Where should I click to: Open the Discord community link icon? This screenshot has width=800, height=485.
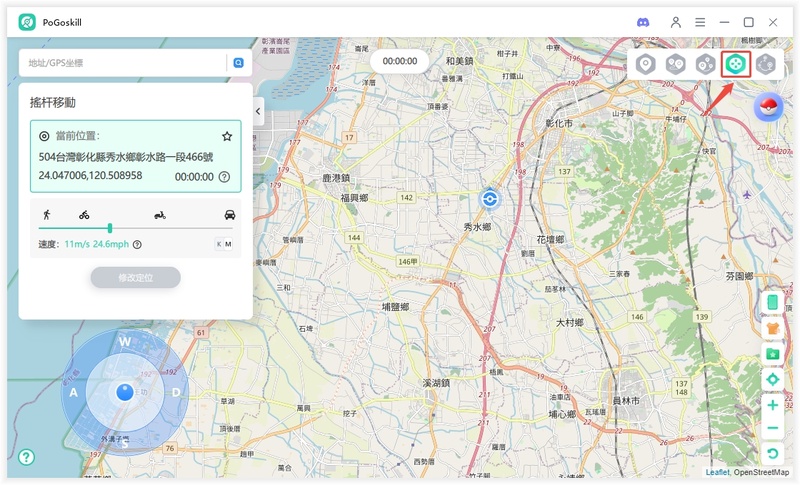click(643, 22)
